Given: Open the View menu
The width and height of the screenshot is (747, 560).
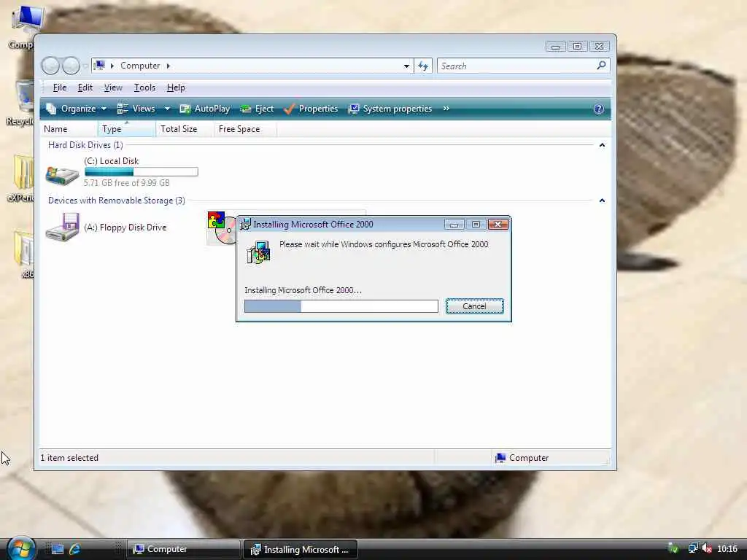Looking at the screenshot, I should pos(113,87).
